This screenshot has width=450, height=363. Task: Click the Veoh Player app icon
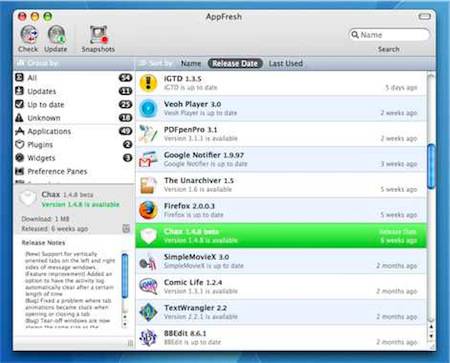point(148,108)
